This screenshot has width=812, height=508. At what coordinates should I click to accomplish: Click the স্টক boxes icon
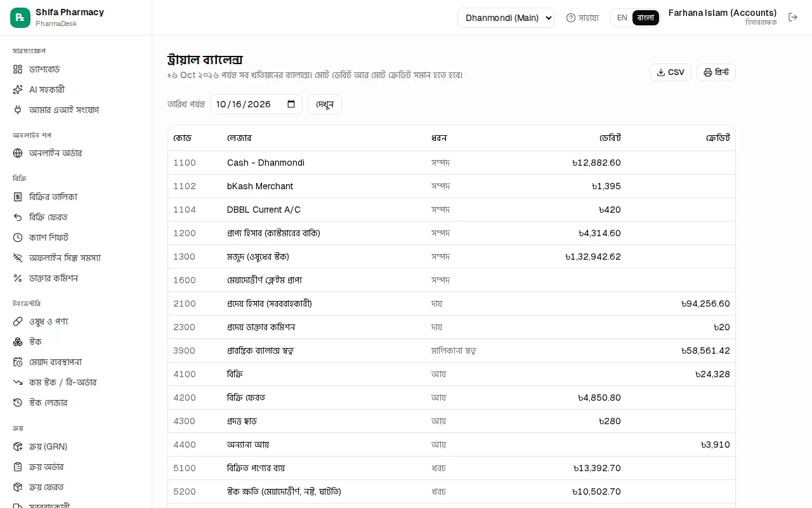pyautogui.click(x=18, y=342)
